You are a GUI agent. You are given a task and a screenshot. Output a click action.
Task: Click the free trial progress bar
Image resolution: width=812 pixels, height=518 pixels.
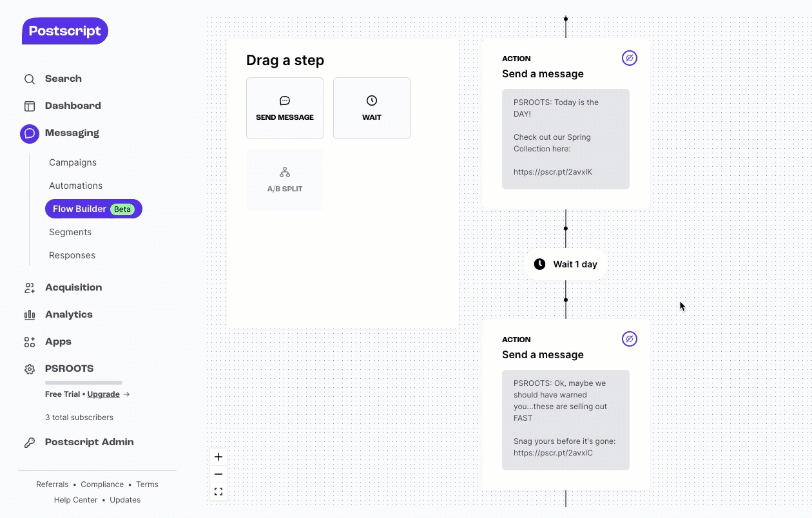84,383
